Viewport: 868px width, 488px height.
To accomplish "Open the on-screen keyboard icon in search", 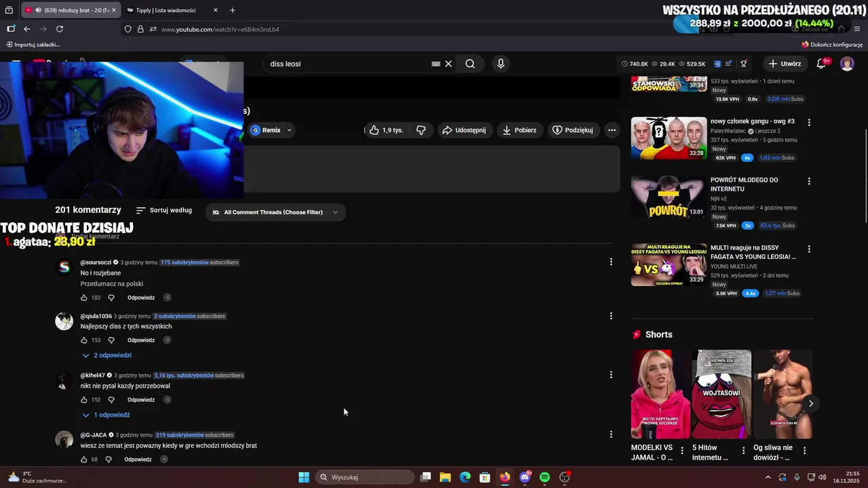I will coord(436,64).
